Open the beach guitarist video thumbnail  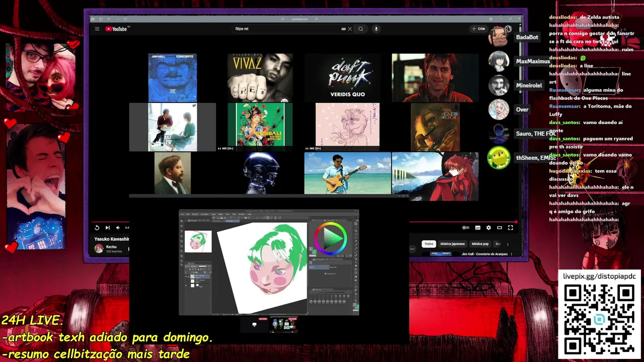[348, 173]
